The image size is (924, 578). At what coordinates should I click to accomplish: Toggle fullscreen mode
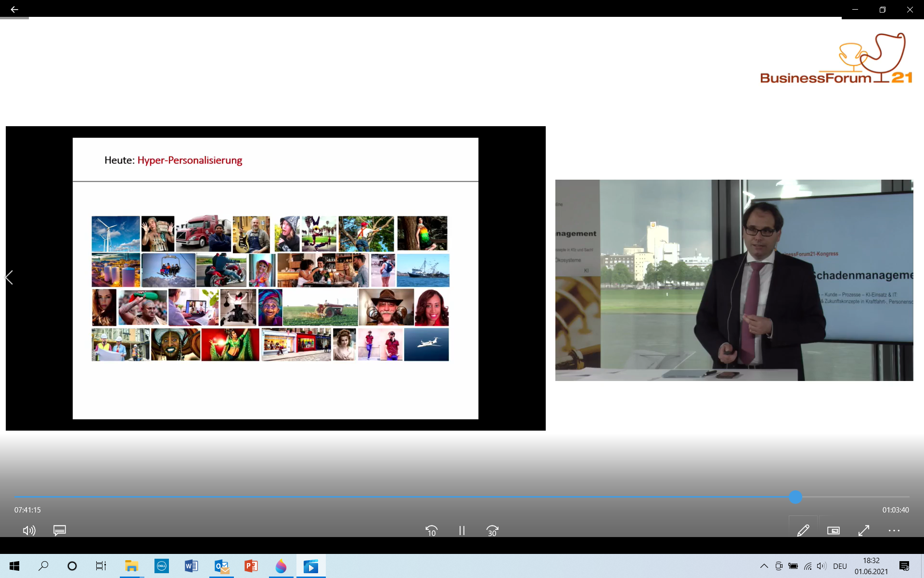coord(864,530)
